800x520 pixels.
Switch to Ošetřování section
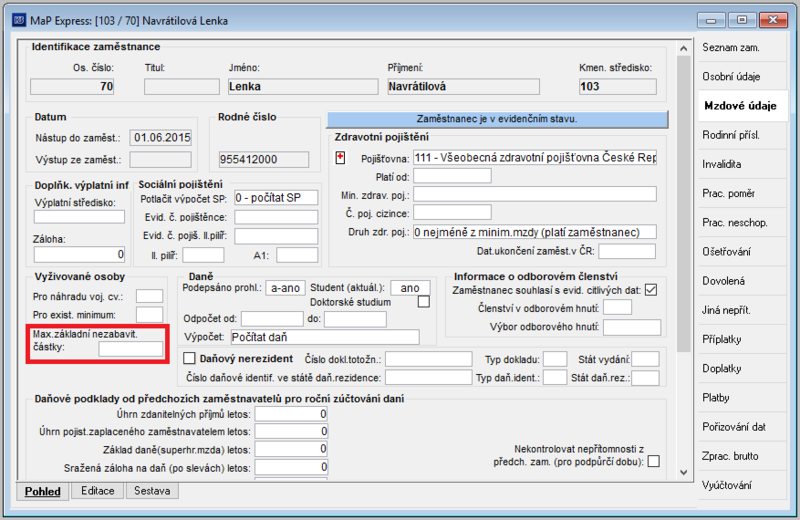[741, 252]
